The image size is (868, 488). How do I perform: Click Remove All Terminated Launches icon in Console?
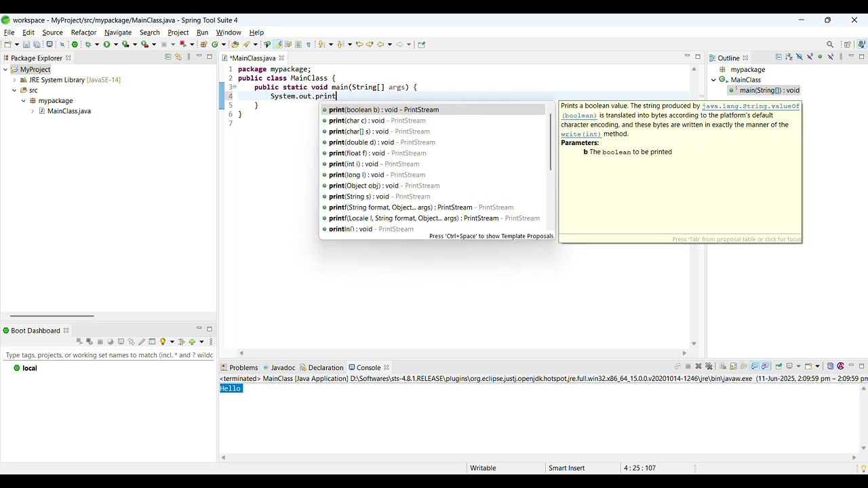point(709,367)
